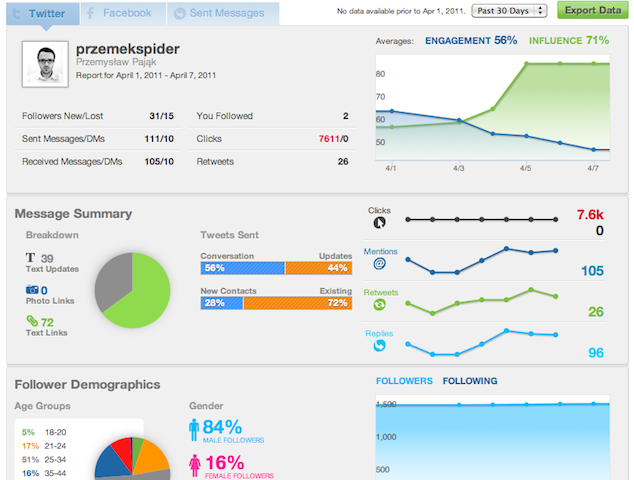
Task: Click the Existing 72% orange bar
Action: coord(298,303)
